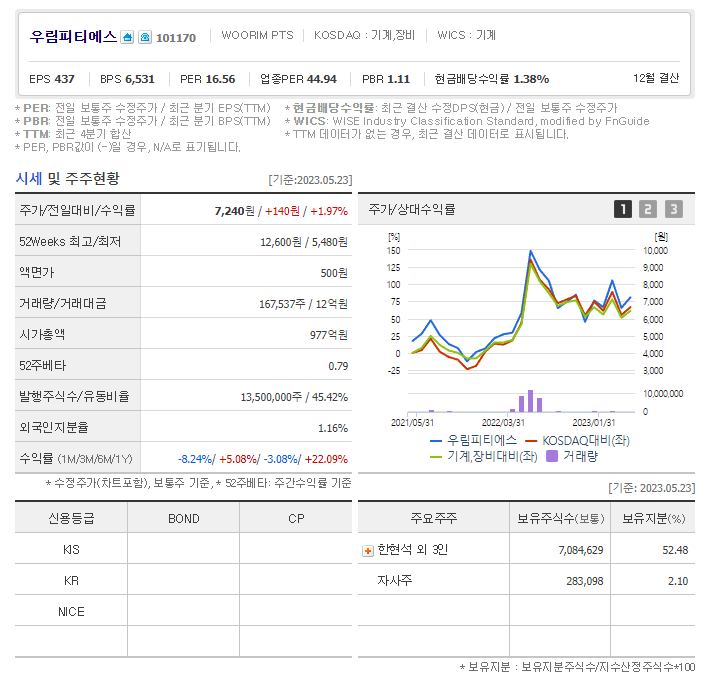Viewport: 708px width, 684px height.
Task: Select the 52-week high/low 12,600원 / 5,480원
Action: click(x=304, y=242)
